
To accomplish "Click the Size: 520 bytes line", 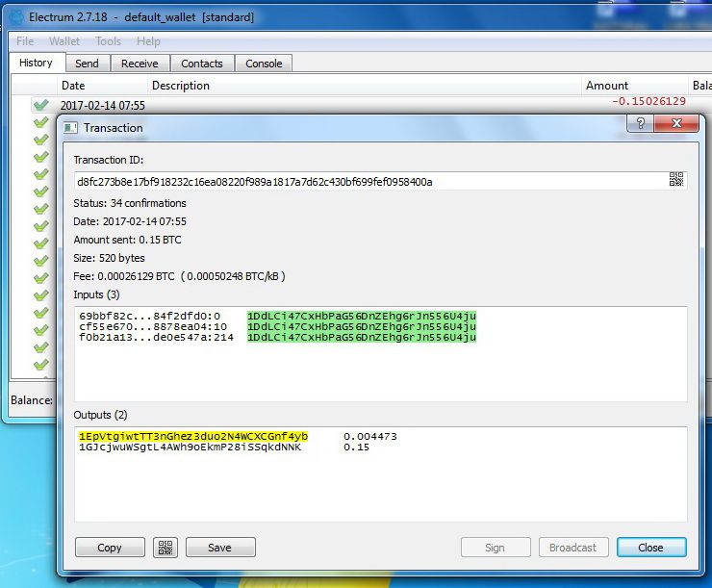I will [109, 258].
